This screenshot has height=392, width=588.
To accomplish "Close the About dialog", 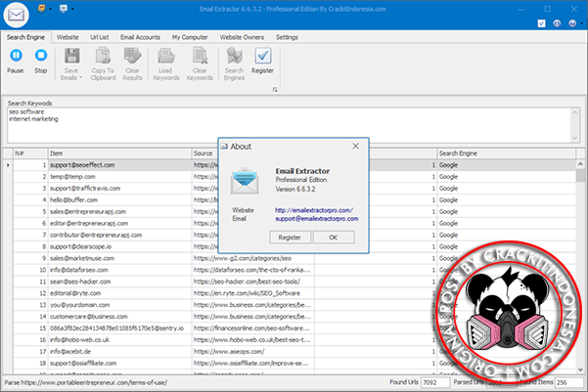I will 355,147.
